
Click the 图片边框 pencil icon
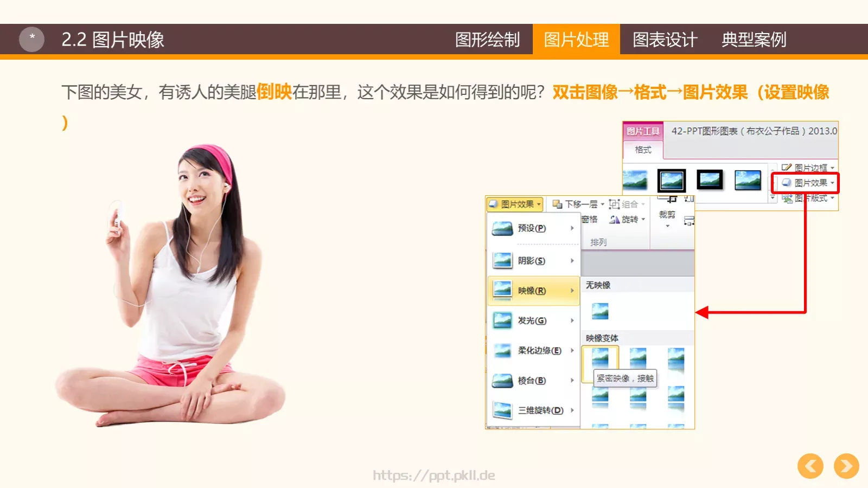(x=787, y=168)
